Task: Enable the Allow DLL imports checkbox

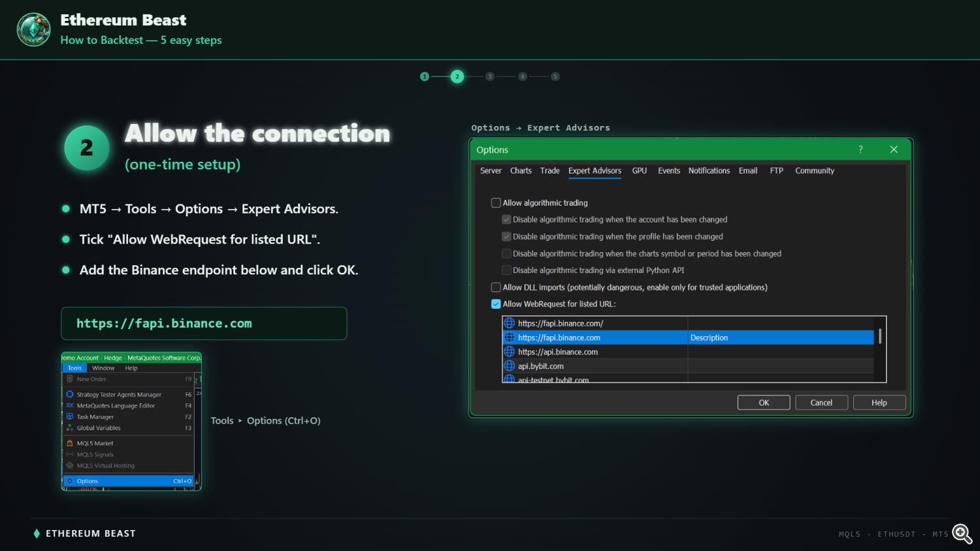Action: click(496, 287)
